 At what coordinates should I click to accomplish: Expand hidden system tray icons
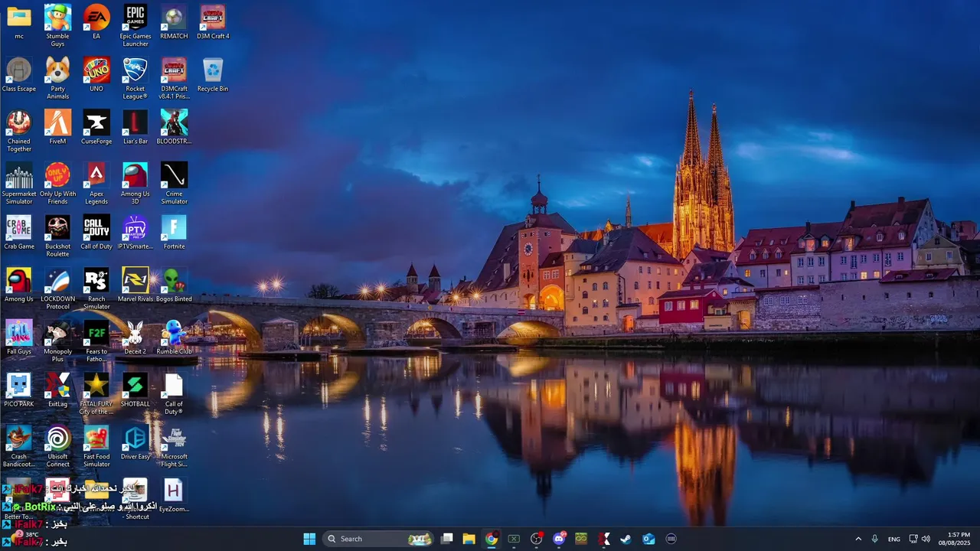(x=857, y=539)
